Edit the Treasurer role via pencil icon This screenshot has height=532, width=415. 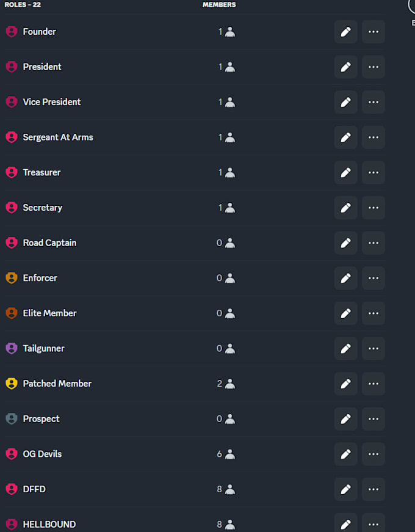[345, 172]
